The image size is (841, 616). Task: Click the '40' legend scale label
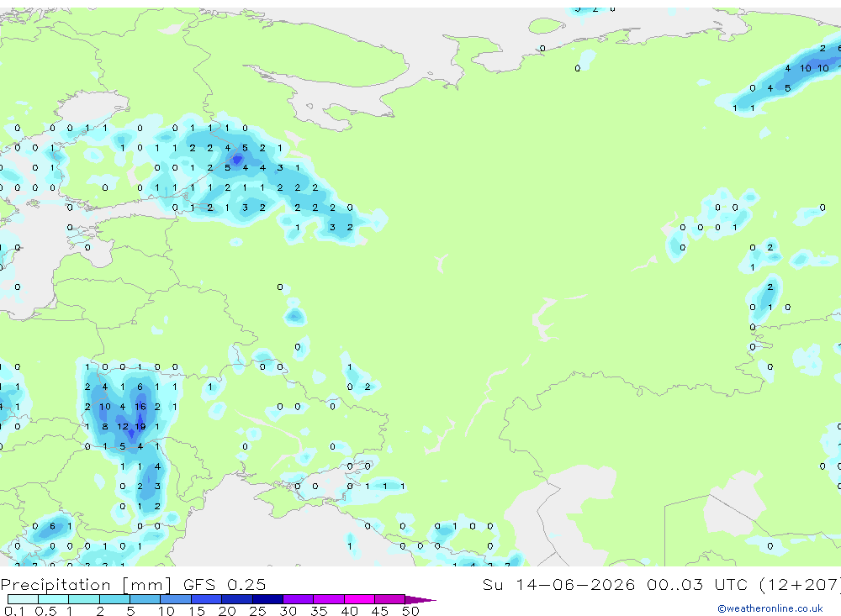click(x=350, y=611)
